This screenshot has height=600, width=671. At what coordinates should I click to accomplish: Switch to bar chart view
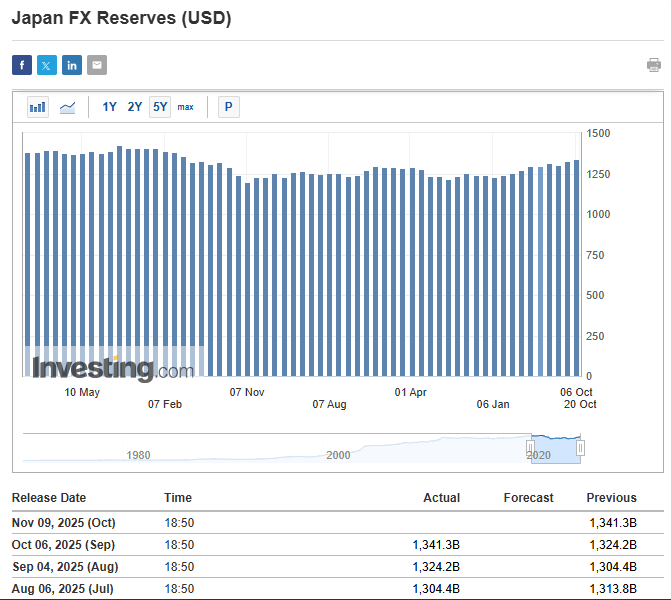(x=38, y=107)
